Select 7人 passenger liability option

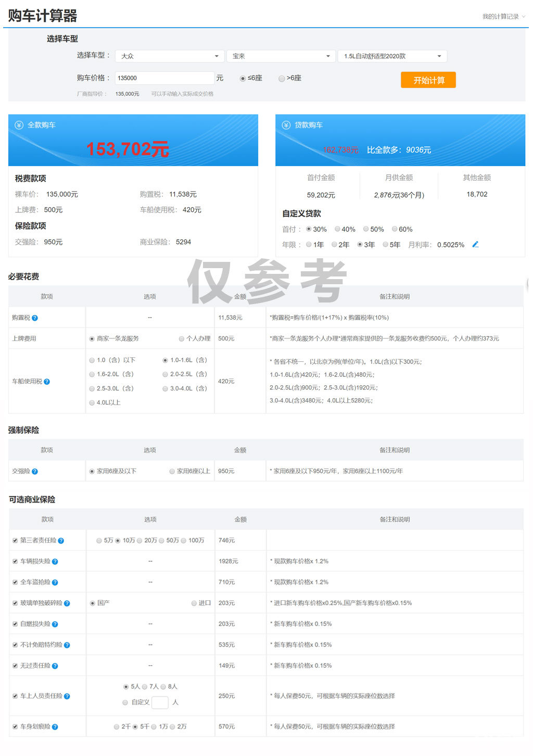pos(145,687)
